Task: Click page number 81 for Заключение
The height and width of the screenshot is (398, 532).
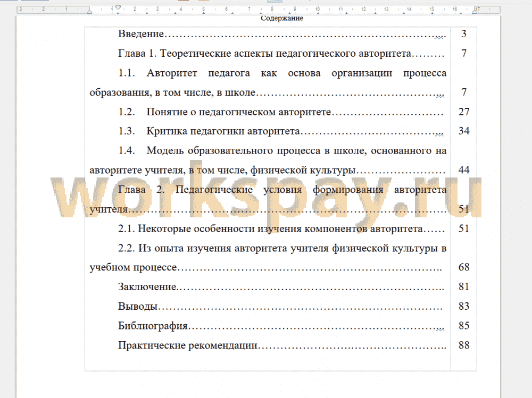Action: point(464,287)
